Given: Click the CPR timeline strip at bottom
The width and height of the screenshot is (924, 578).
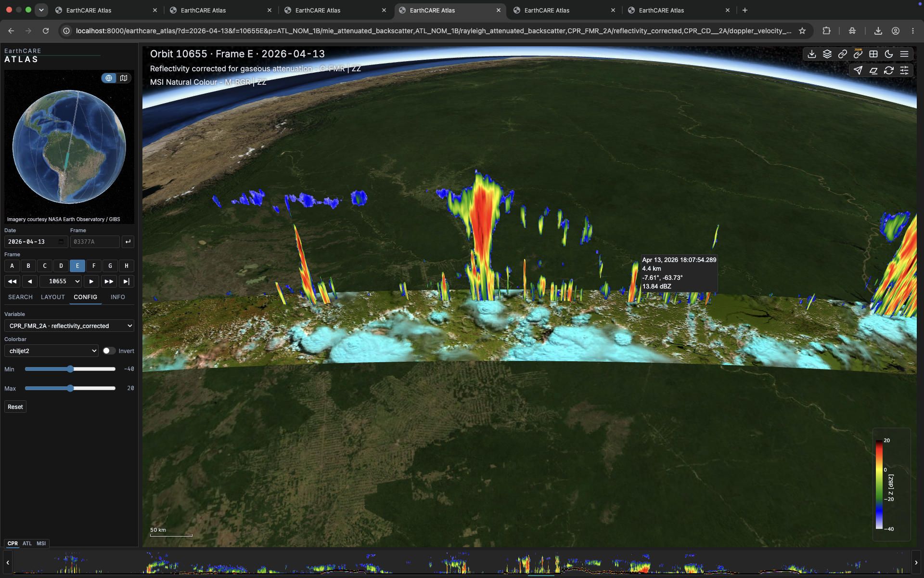Looking at the screenshot, I should coord(462,563).
